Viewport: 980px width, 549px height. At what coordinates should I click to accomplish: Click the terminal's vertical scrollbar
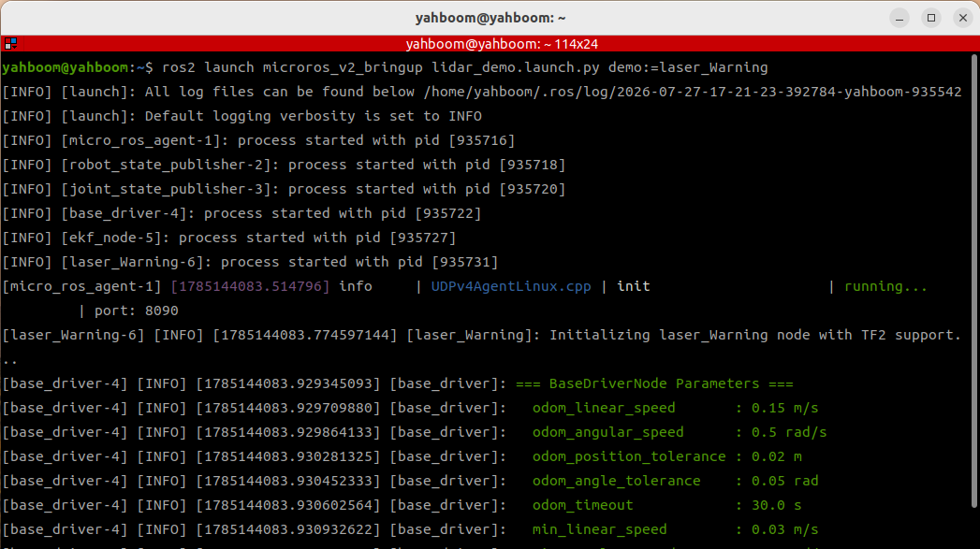(973, 282)
